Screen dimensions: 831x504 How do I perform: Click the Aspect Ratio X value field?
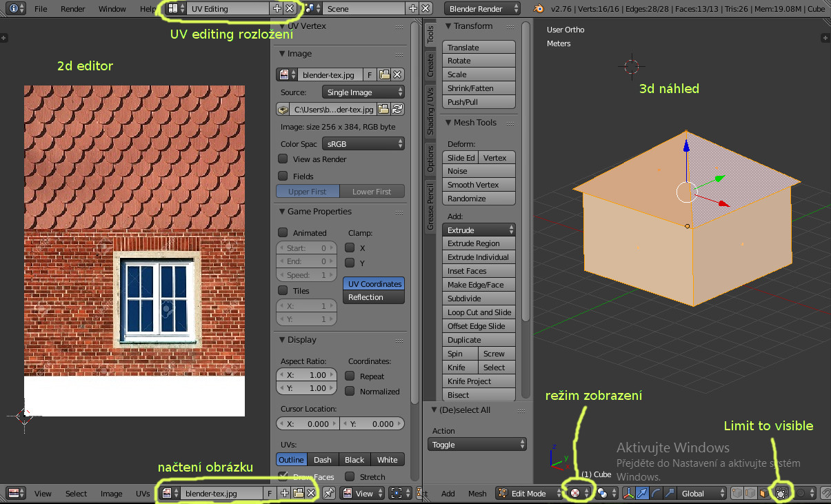click(307, 375)
